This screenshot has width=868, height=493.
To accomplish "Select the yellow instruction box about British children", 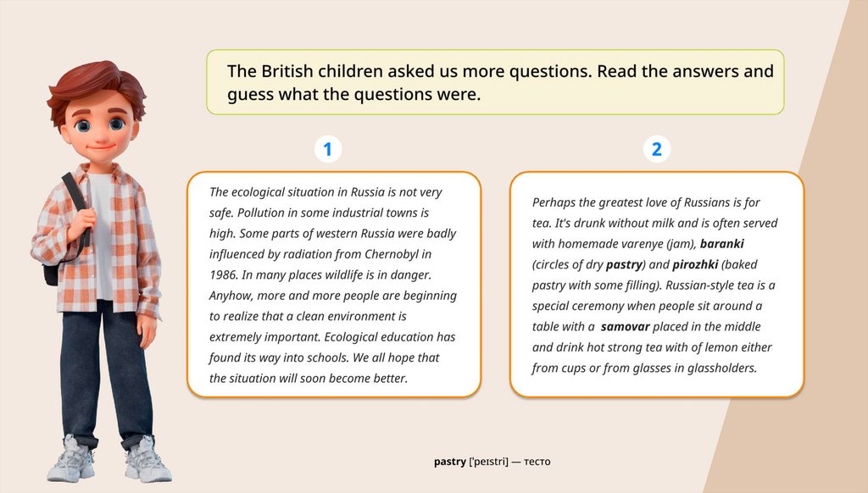I will click(x=495, y=82).
